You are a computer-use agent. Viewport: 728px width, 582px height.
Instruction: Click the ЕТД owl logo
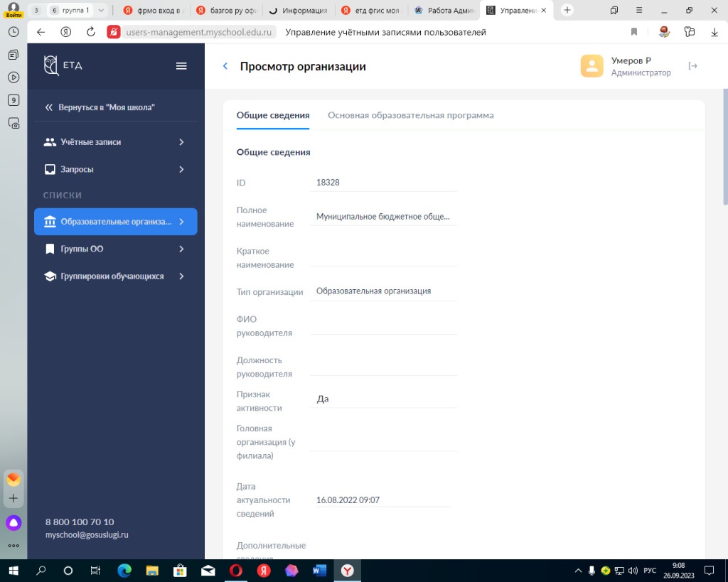(51, 65)
